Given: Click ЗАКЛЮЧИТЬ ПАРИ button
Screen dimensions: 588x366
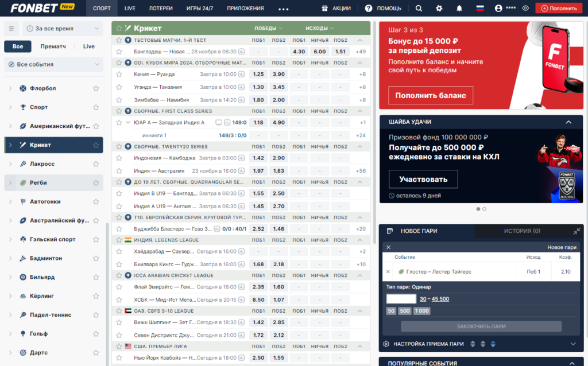Looking at the screenshot, I should [481, 326].
